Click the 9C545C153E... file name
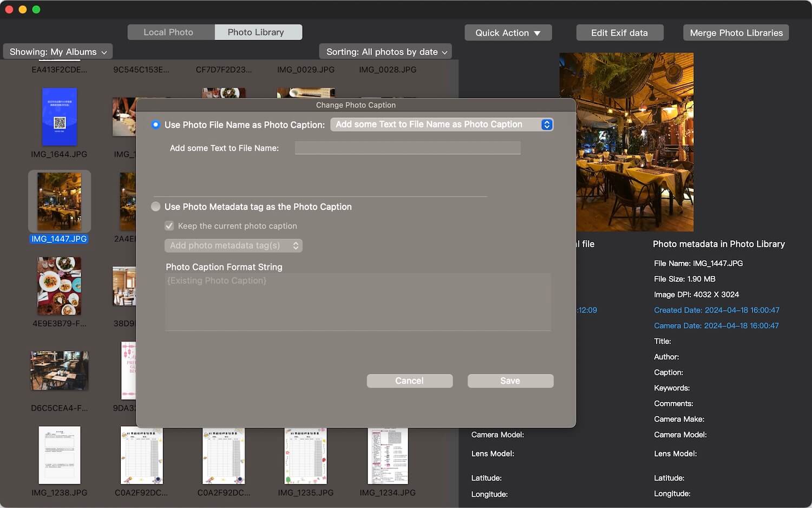The width and height of the screenshot is (812, 508). pos(141,70)
